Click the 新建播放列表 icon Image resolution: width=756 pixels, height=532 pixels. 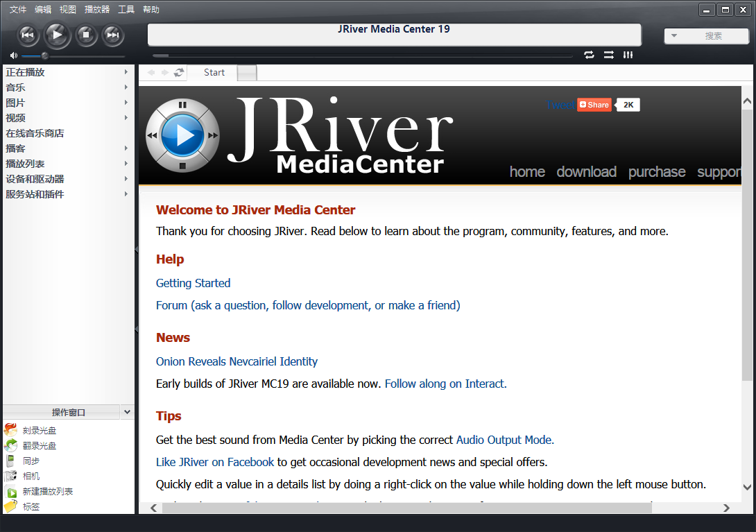(x=10, y=492)
